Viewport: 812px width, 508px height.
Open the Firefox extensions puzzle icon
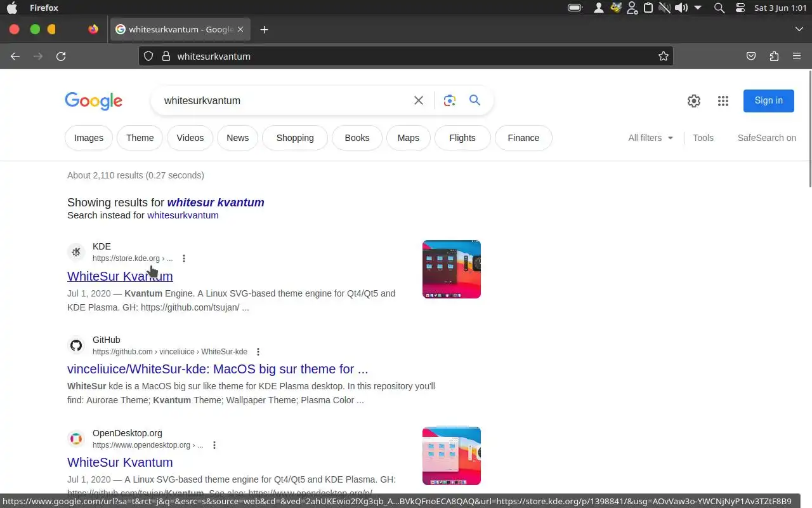click(774, 56)
